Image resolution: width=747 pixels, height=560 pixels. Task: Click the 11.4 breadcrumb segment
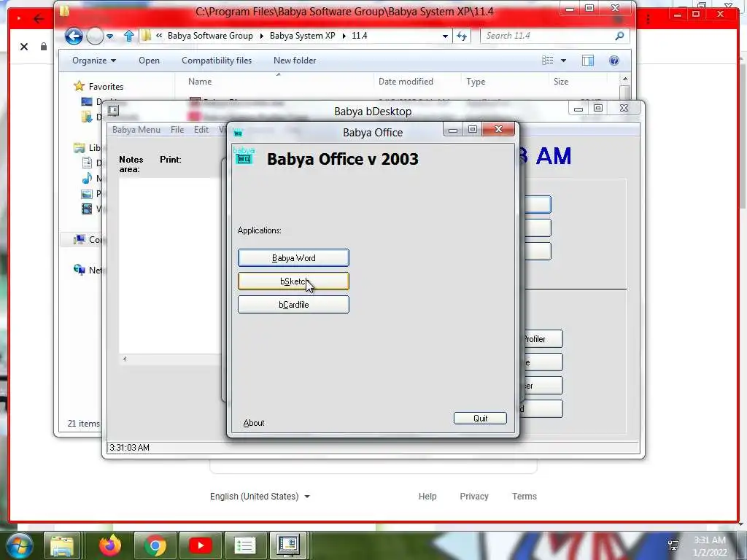pyautogui.click(x=359, y=36)
